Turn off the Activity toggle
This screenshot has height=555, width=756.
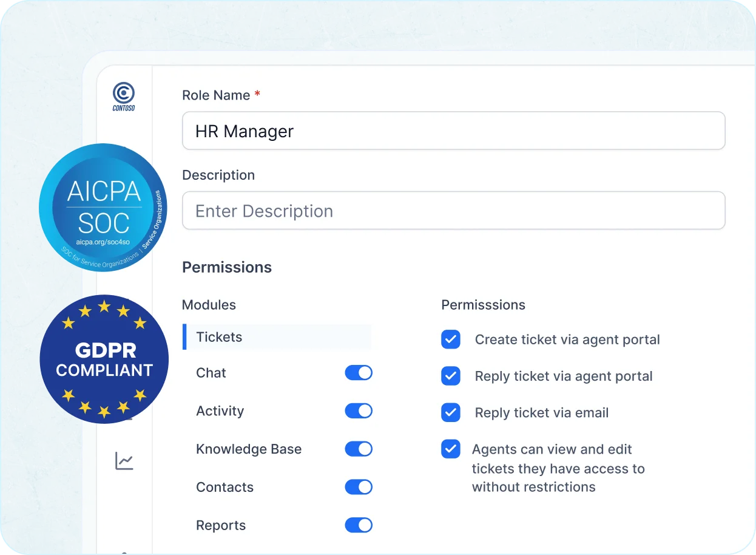(359, 411)
